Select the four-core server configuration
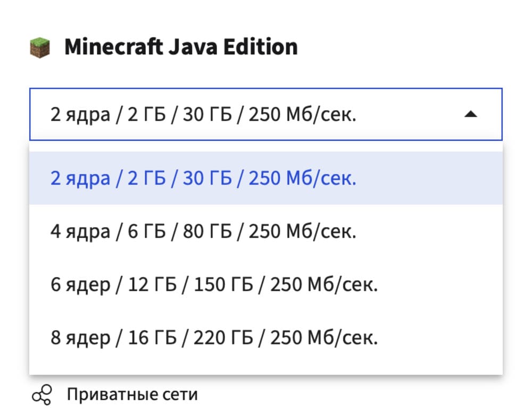The width and height of the screenshot is (532, 420). point(203,231)
